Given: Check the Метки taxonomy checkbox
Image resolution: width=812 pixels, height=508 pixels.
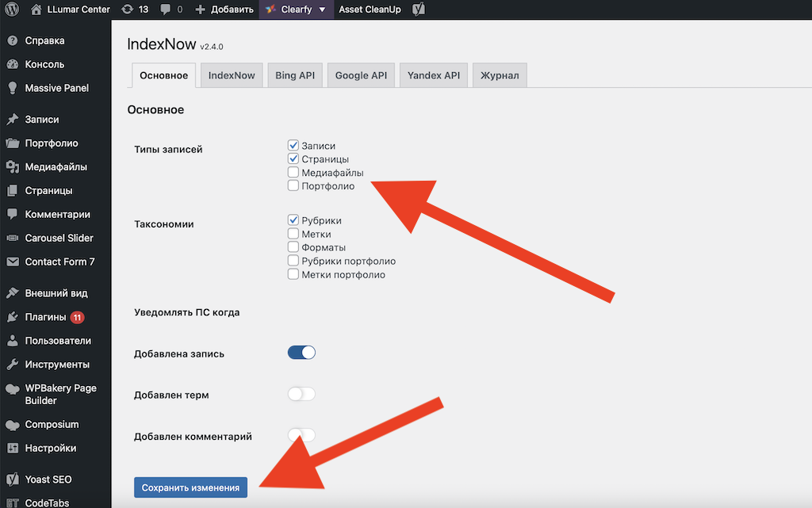Looking at the screenshot, I should [293, 233].
